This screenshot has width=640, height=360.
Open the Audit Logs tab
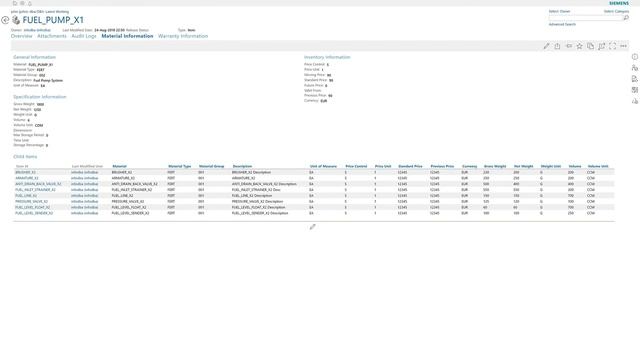coord(84,36)
